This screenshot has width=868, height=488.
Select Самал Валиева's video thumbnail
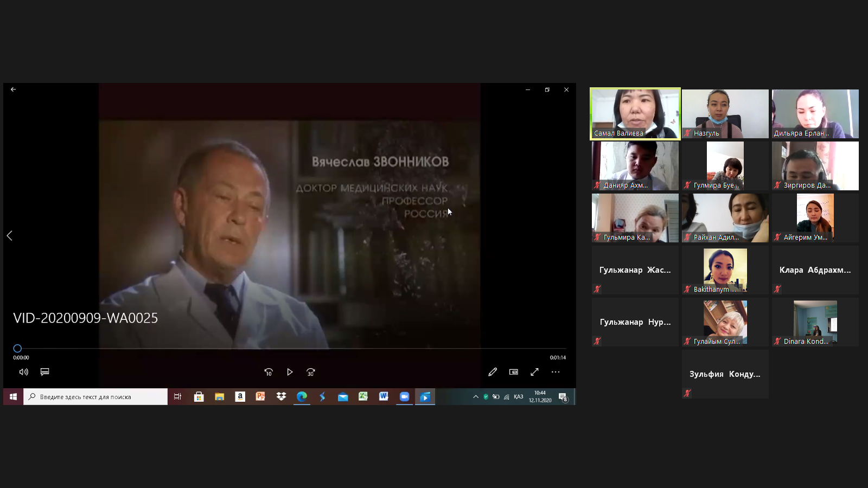click(635, 114)
